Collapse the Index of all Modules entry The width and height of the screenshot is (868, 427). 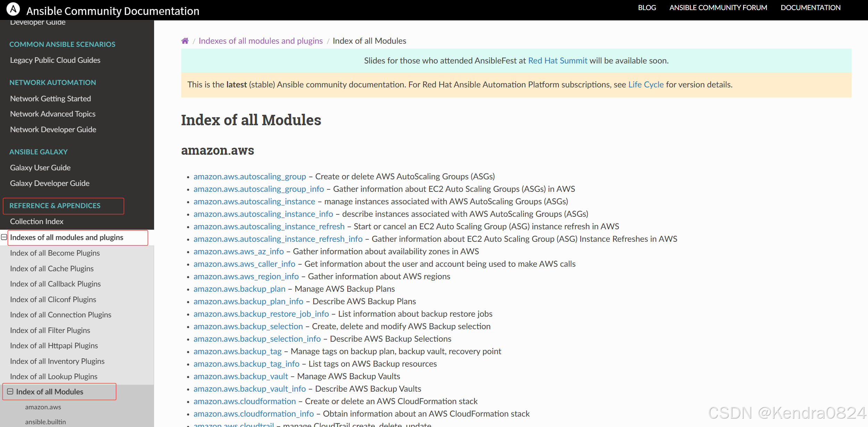point(10,392)
